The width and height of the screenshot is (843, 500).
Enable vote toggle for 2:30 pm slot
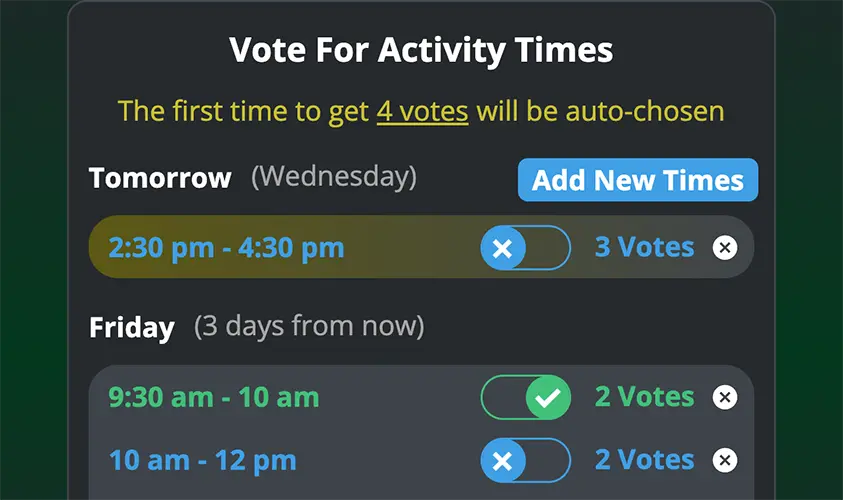click(x=525, y=248)
